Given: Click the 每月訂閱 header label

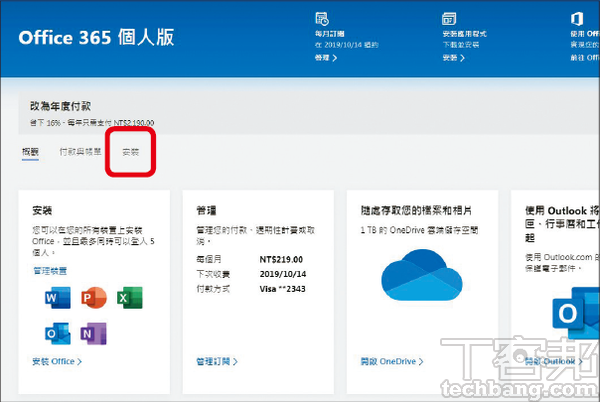Looking at the screenshot, I should [x=329, y=34].
